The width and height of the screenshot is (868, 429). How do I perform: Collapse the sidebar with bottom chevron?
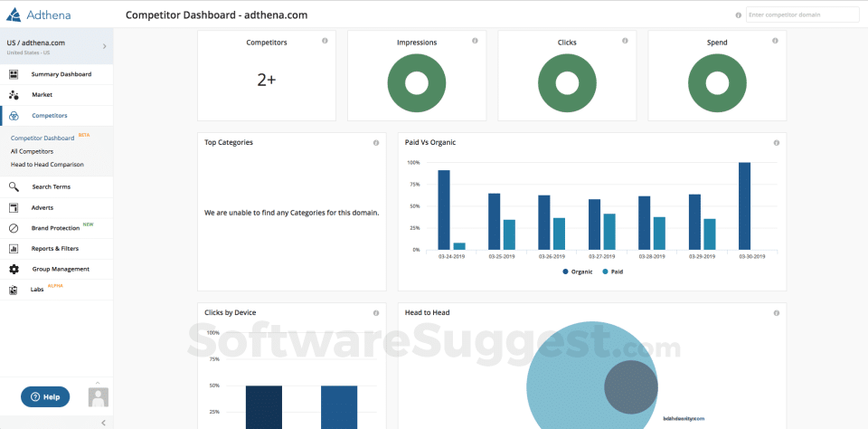(x=103, y=423)
